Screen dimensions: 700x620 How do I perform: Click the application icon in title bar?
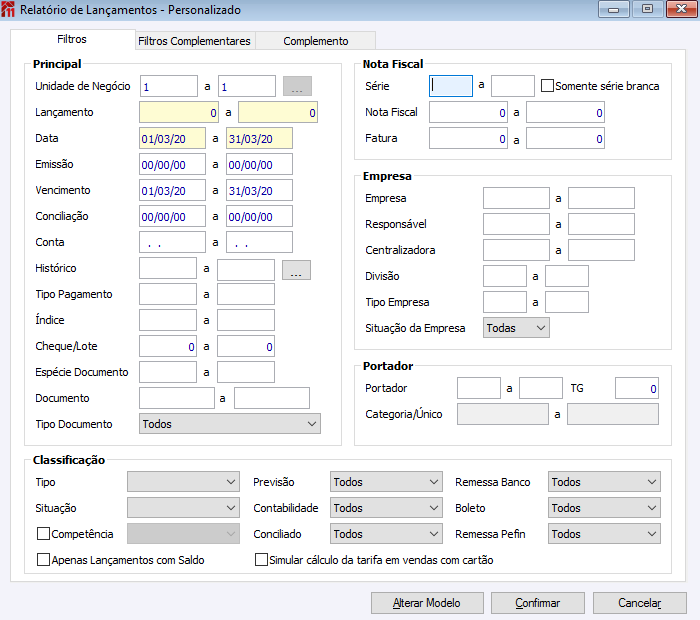click(8, 9)
